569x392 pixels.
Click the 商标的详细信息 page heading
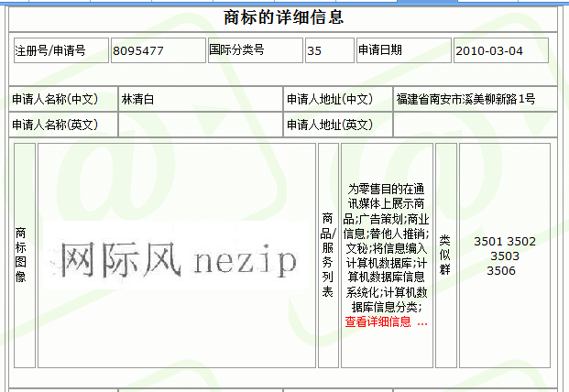click(x=283, y=17)
